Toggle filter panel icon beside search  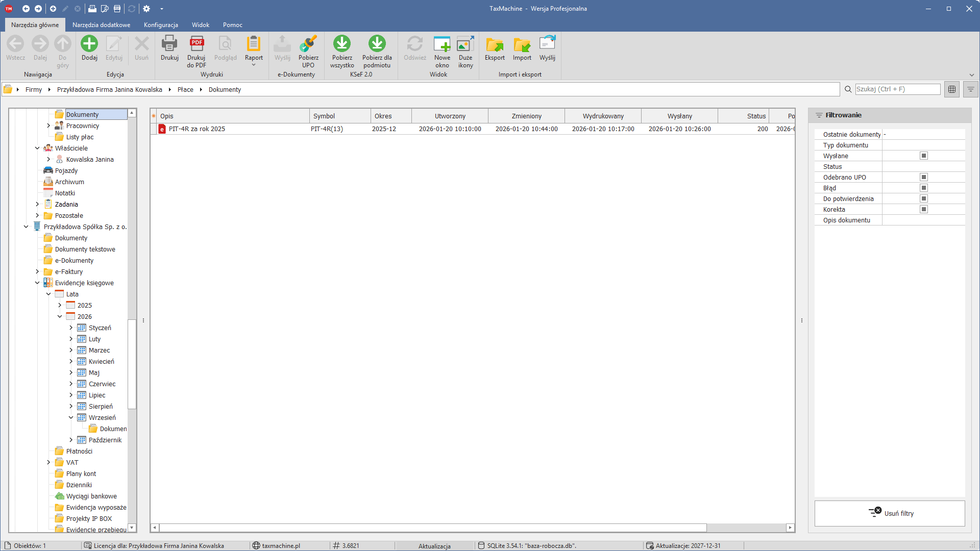(970, 89)
